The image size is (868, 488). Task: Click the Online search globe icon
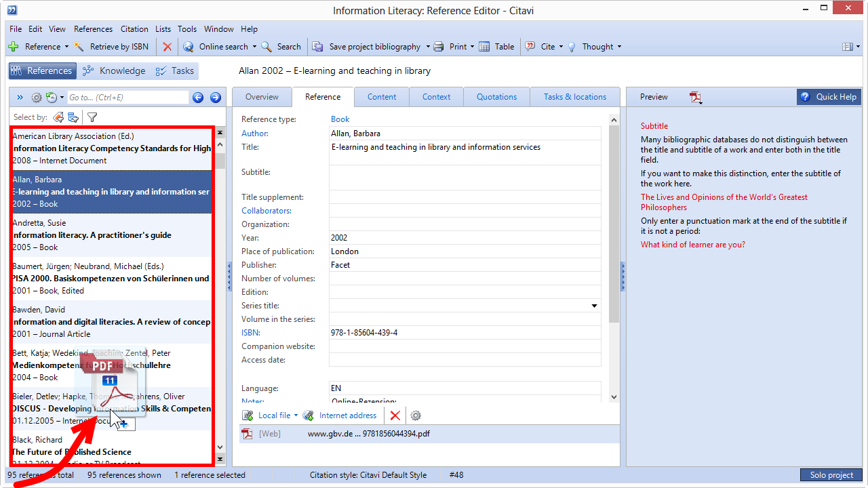pos(189,47)
